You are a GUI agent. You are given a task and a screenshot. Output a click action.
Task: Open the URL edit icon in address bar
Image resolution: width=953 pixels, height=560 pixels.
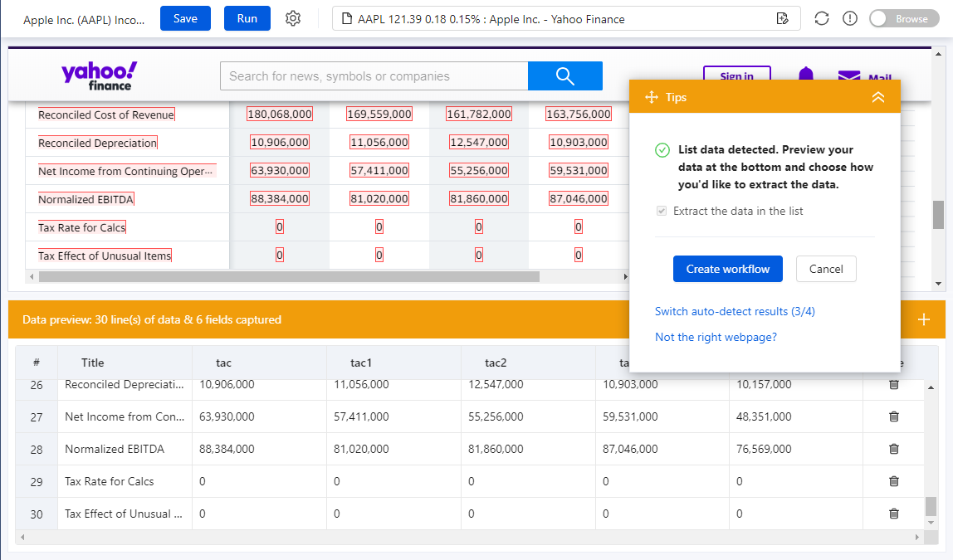click(783, 18)
